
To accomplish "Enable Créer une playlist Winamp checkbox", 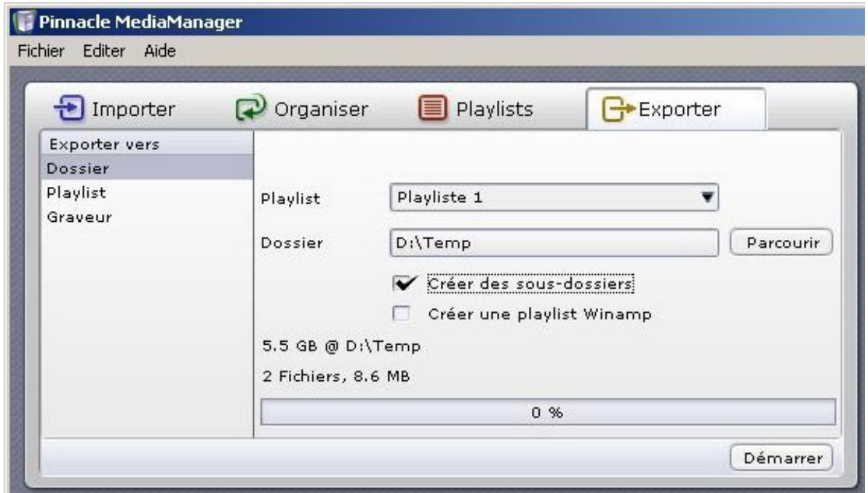I will [x=402, y=313].
